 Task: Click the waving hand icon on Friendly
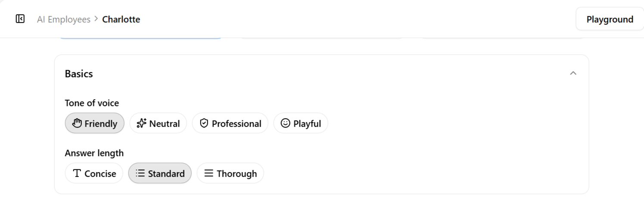(x=77, y=123)
